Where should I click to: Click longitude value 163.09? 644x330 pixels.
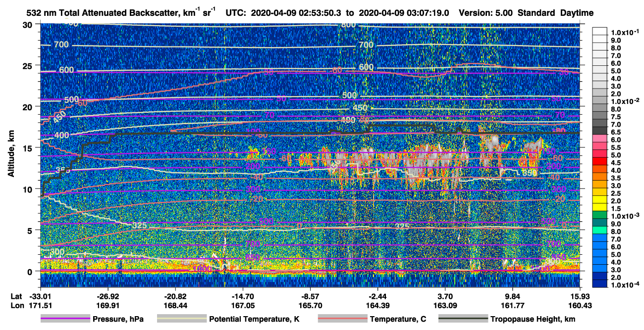pos(445,305)
